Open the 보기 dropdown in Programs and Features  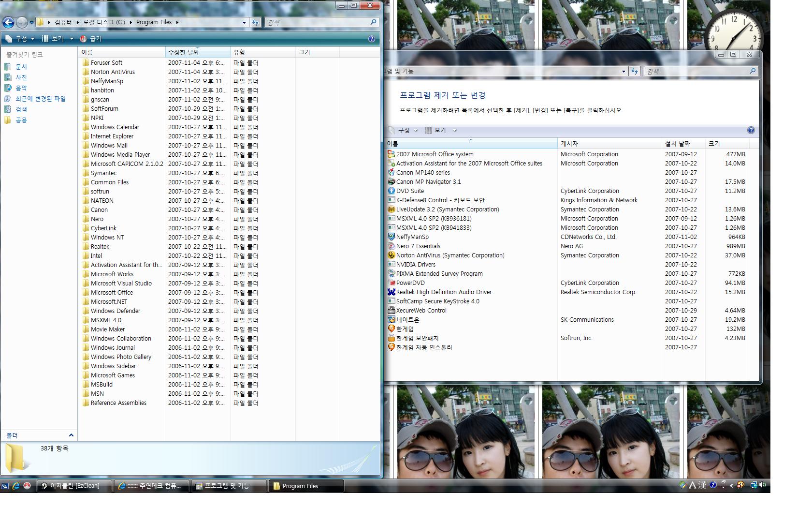coord(454,130)
